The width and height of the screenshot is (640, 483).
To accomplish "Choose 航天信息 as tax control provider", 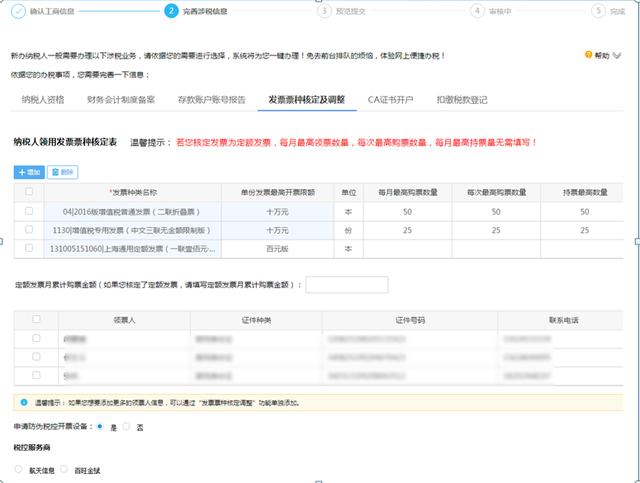I will tap(18, 470).
